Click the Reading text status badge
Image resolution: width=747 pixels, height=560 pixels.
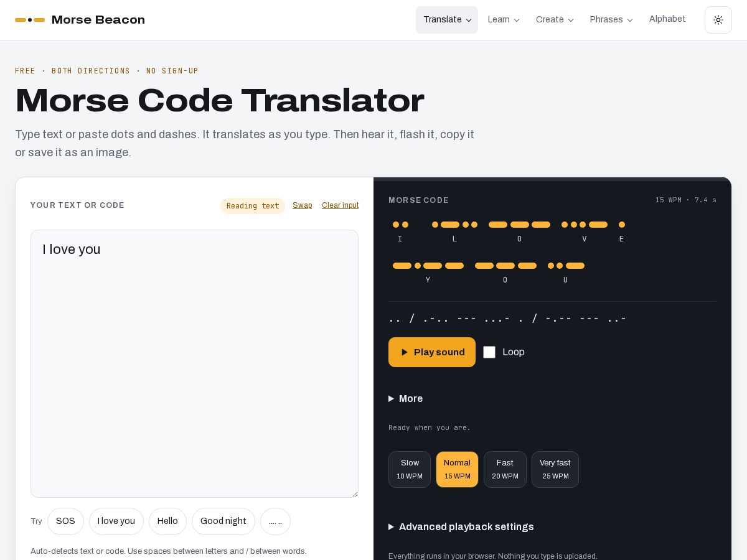[x=253, y=206]
